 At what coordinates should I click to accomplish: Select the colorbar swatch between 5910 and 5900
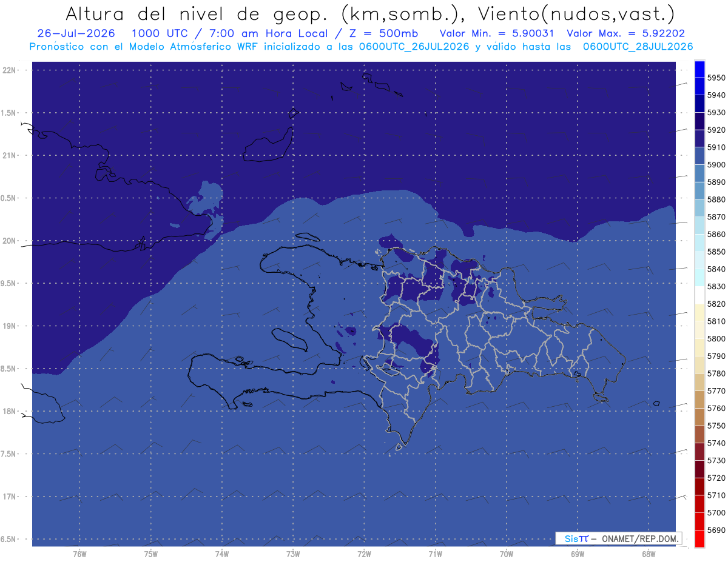pos(699,156)
